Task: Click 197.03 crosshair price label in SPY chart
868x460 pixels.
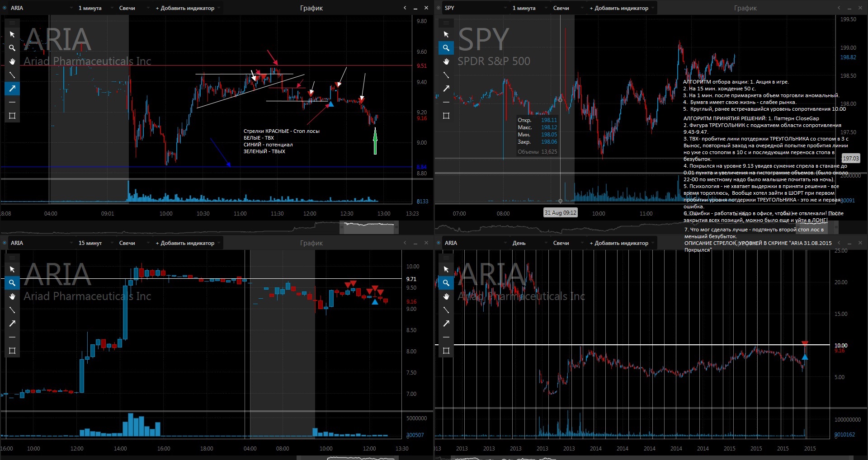Action: coord(850,159)
